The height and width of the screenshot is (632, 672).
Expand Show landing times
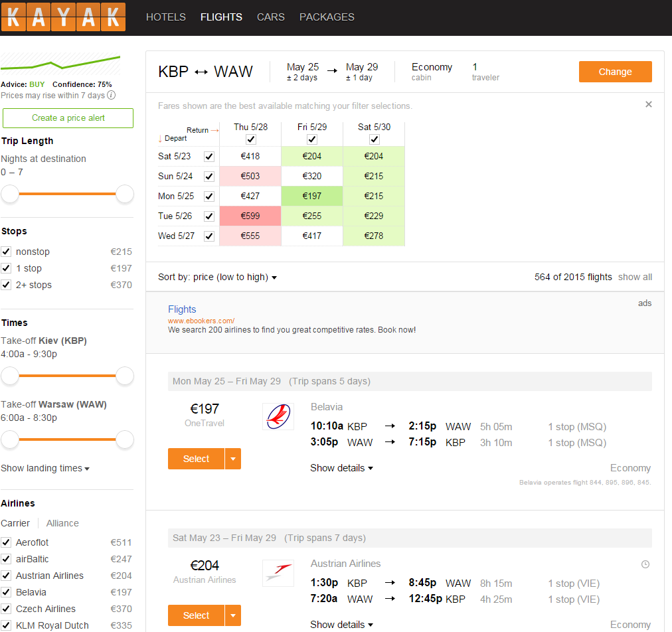[45, 468]
